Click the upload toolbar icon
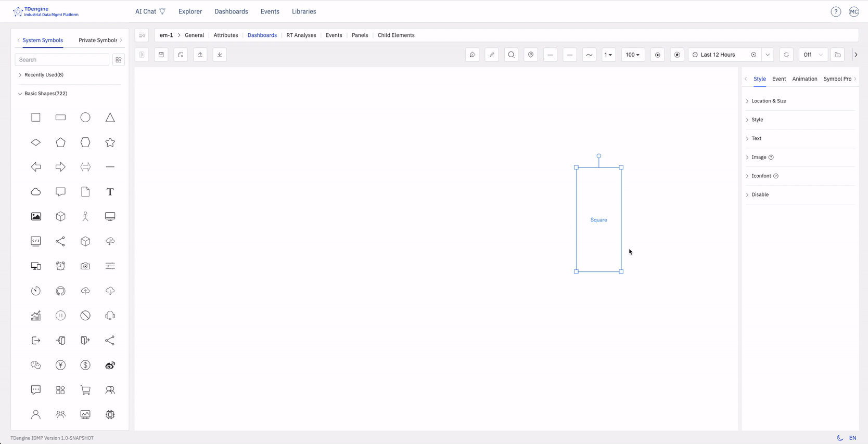 200,55
